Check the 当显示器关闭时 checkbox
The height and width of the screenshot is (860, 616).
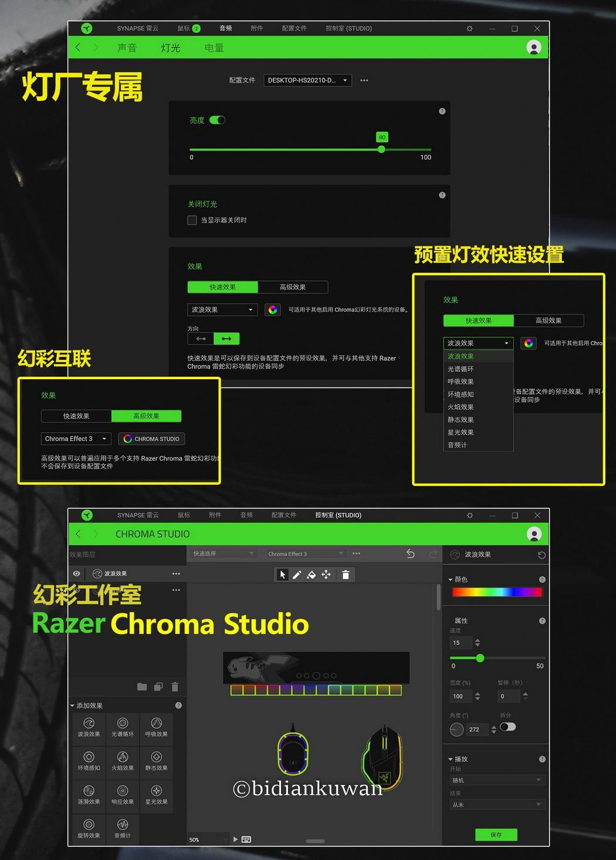(x=192, y=220)
